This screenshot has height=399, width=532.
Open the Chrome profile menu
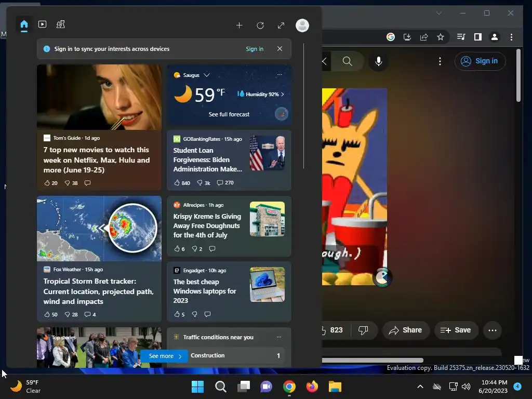pos(495,37)
